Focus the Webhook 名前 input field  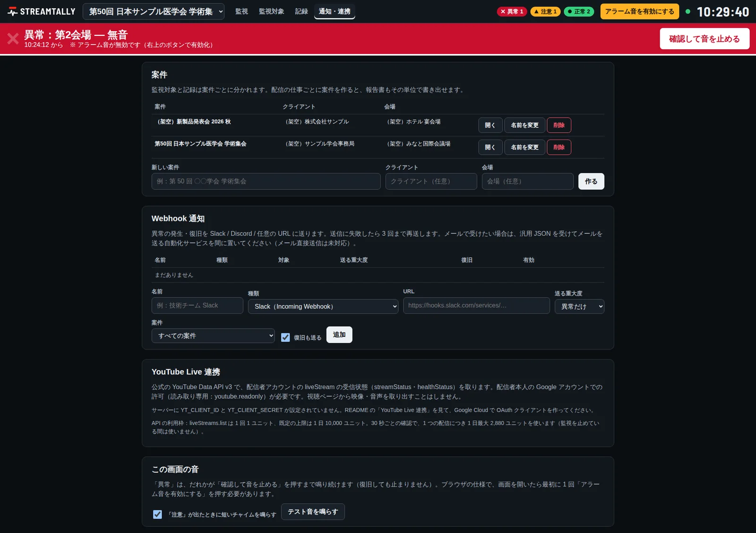198,306
